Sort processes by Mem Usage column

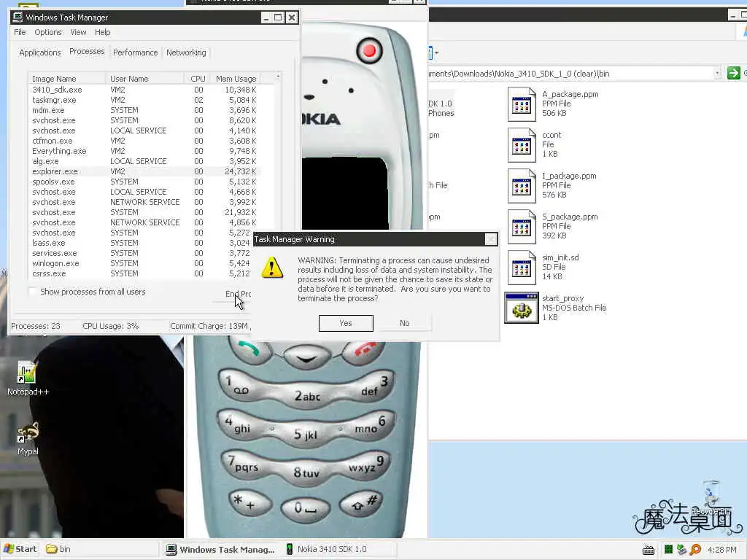point(236,79)
